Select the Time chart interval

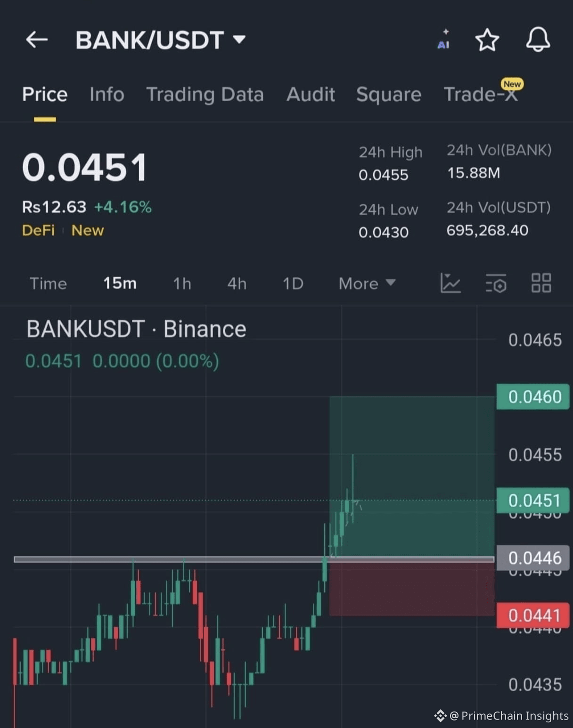pos(48,283)
